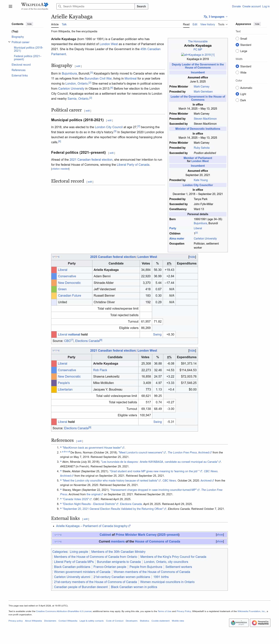Open the Parliament of Canada biography external link
Image resolution: width=279 pixels, height=644 pixels.
click(93, 526)
